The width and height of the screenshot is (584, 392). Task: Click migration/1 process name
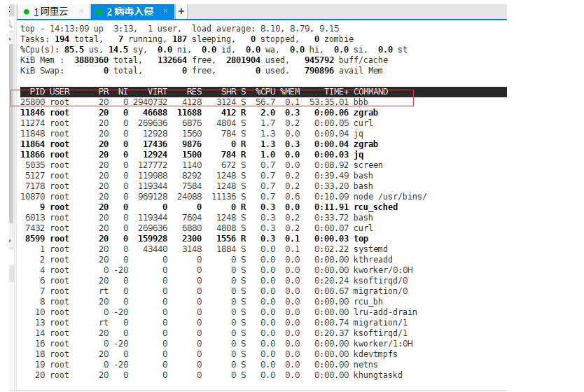click(x=380, y=323)
